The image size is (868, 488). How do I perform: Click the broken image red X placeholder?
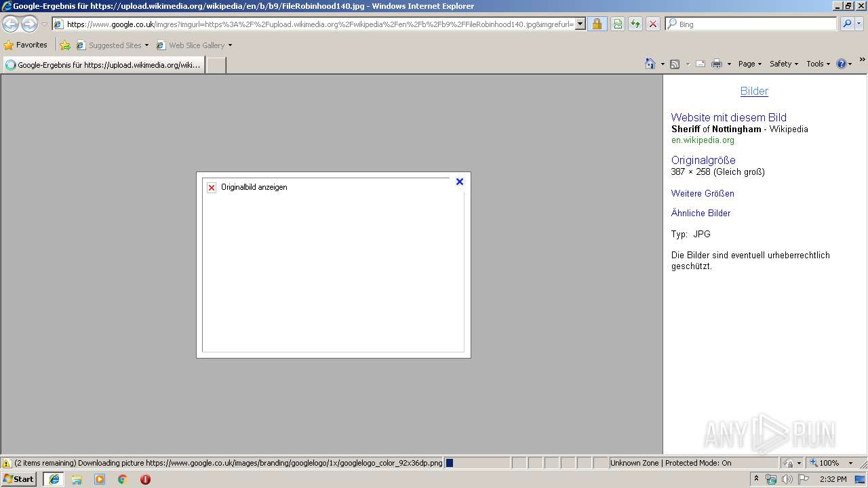(x=212, y=188)
